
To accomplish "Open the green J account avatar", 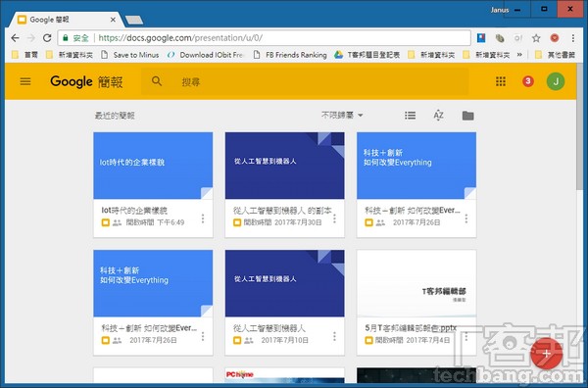I will coord(556,81).
